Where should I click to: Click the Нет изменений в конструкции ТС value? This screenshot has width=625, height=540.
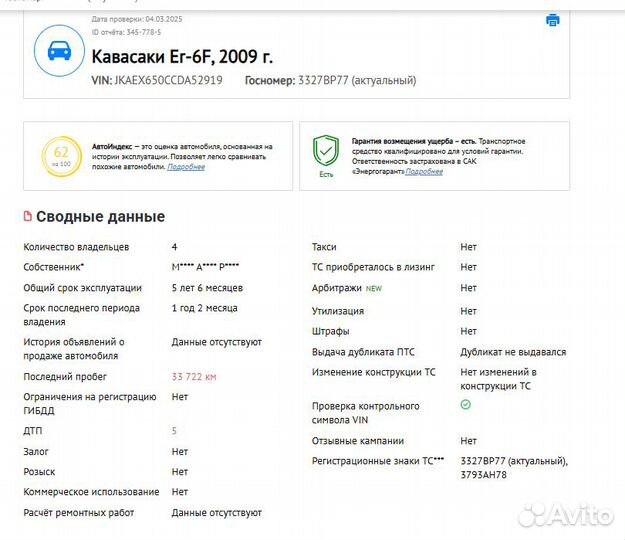pyautogui.click(x=498, y=379)
